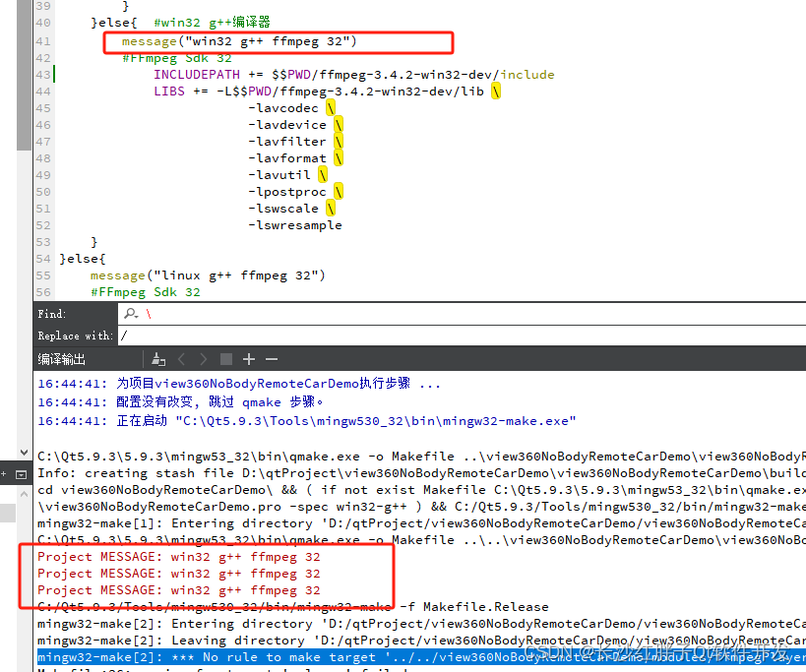Click the }else{ line 54
Screen dimensions: 806x672
[83, 259]
